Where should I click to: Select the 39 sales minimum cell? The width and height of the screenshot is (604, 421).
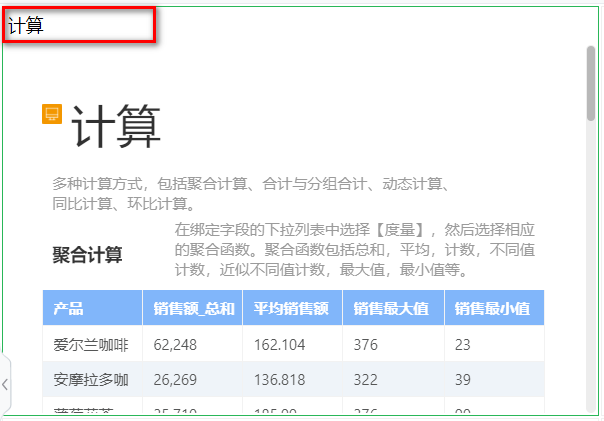462,380
